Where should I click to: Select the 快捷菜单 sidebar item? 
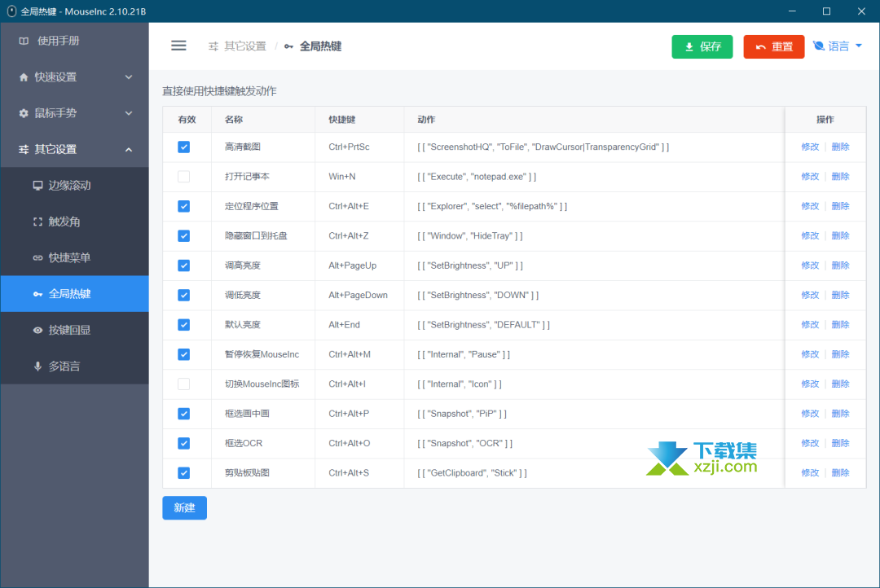pyautogui.click(x=75, y=257)
